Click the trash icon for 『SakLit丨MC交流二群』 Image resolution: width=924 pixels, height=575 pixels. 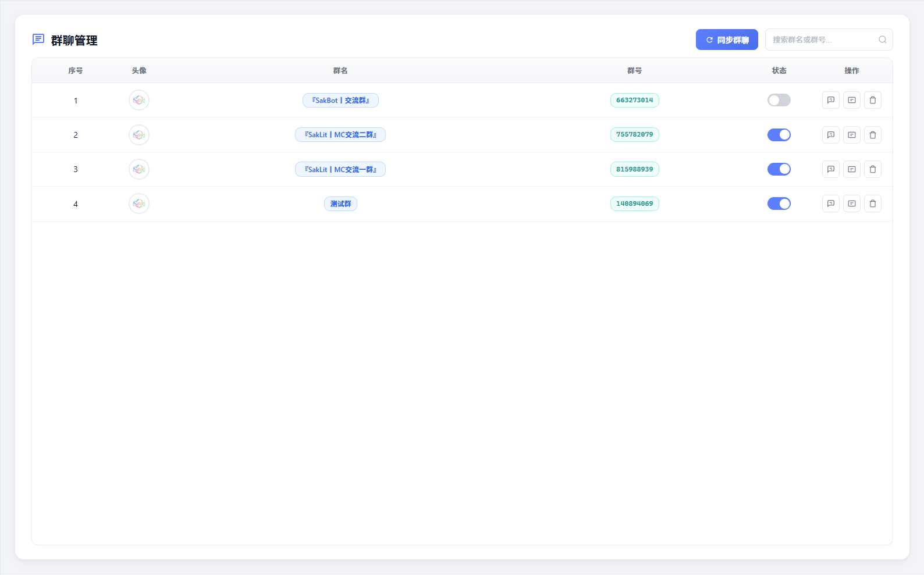873,135
